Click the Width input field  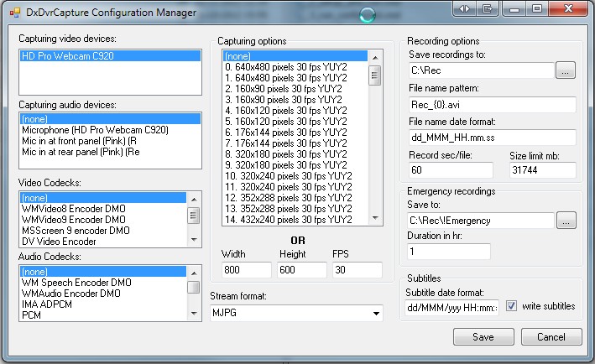pos(246,270)
